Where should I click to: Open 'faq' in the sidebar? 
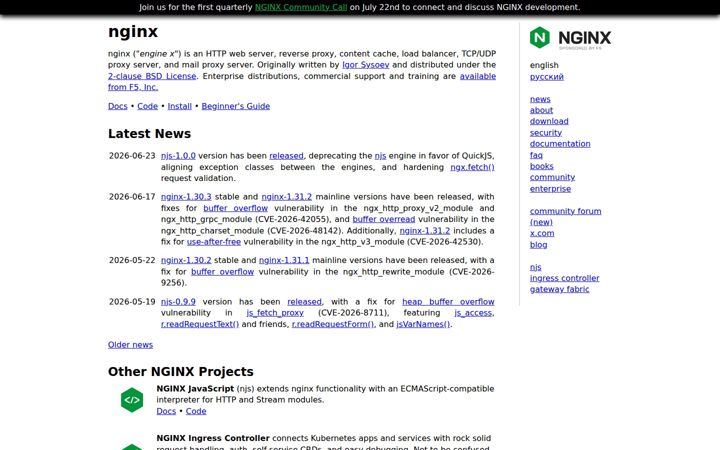pos(536,155)
